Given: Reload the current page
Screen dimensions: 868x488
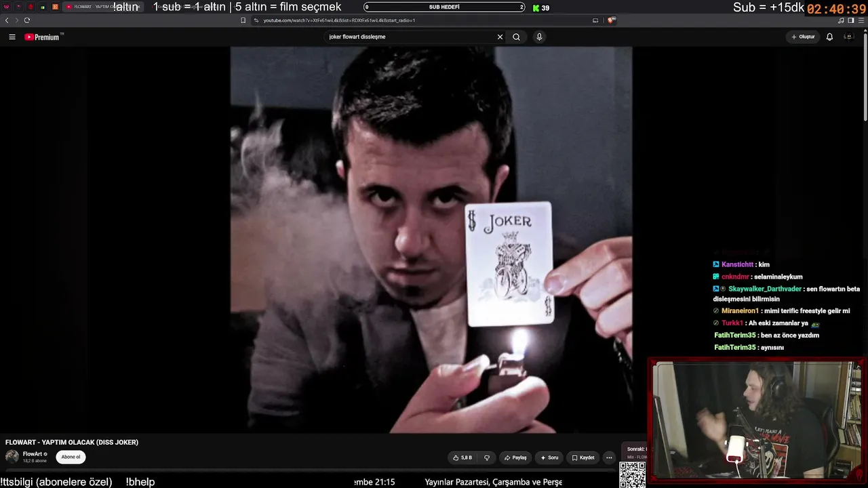Looking at the screenshot, I should click(x=27, y=20).
